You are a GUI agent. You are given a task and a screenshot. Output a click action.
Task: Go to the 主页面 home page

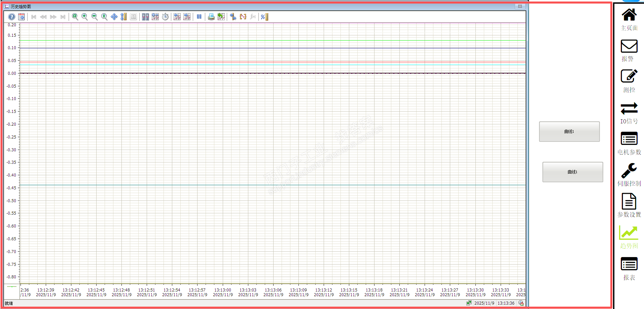pos(629,20)
